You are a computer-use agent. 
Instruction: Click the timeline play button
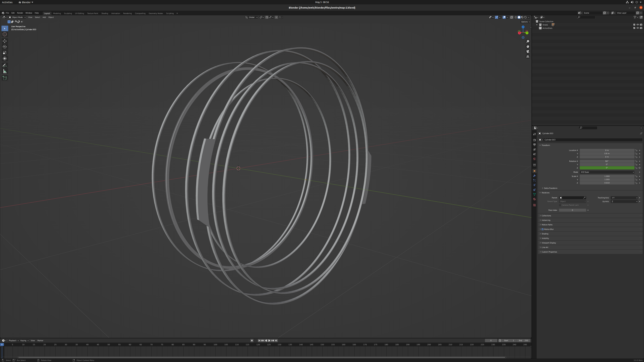tap(269, 341)
